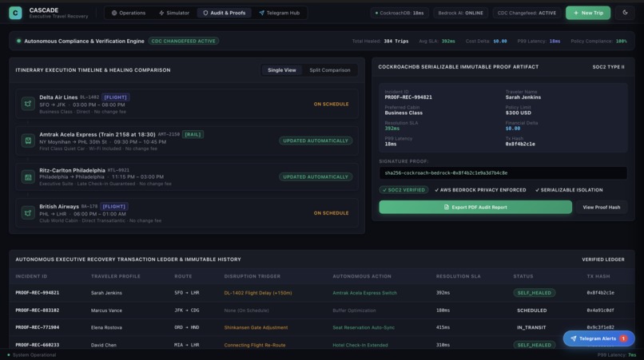Click the signature proof hash field
644x360 pixels.
point(503,173)
